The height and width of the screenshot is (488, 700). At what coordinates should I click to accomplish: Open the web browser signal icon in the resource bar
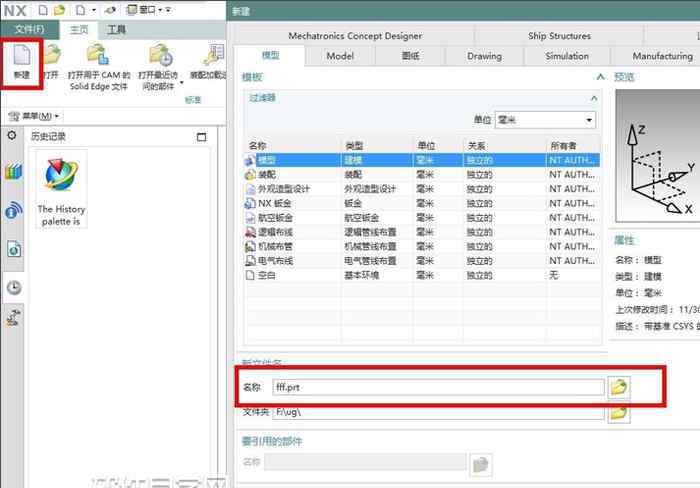tap(13, 210)
